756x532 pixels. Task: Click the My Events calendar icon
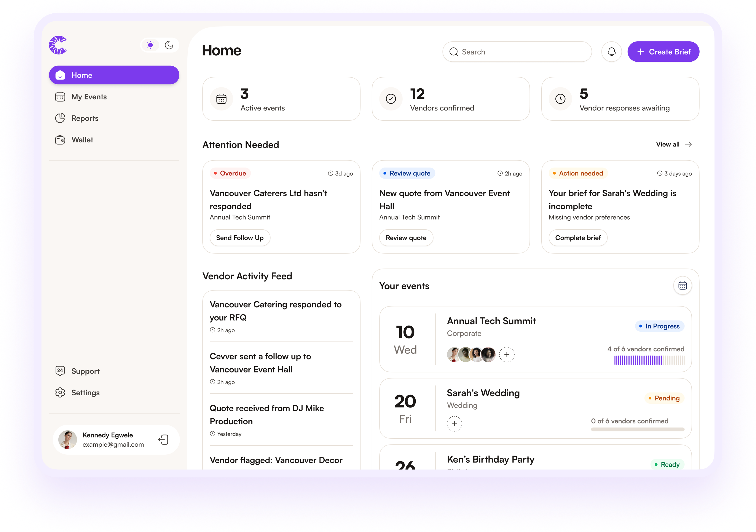pos(60,97)
